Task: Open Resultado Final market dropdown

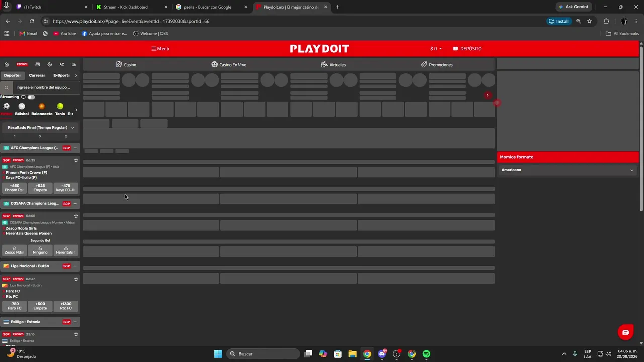Action: click(40, 128)
